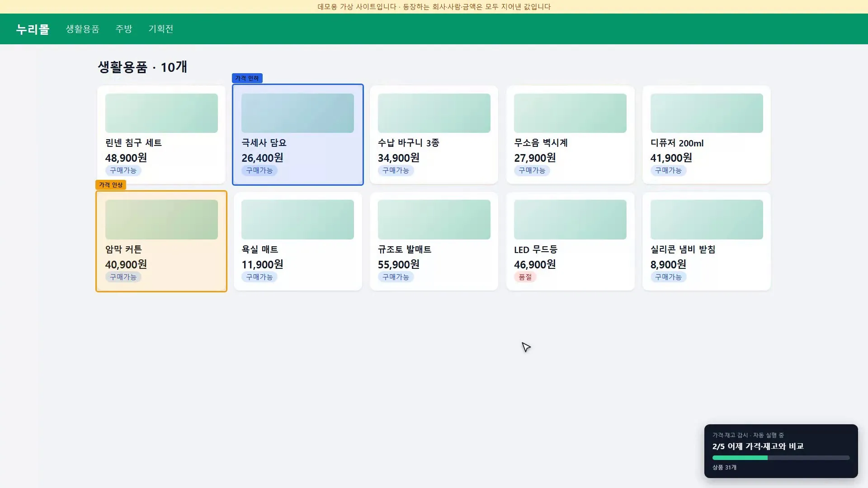This screenshot has height=488, width=868.
Task: Click the 46,900원 price
Action: tap(535, 264)
